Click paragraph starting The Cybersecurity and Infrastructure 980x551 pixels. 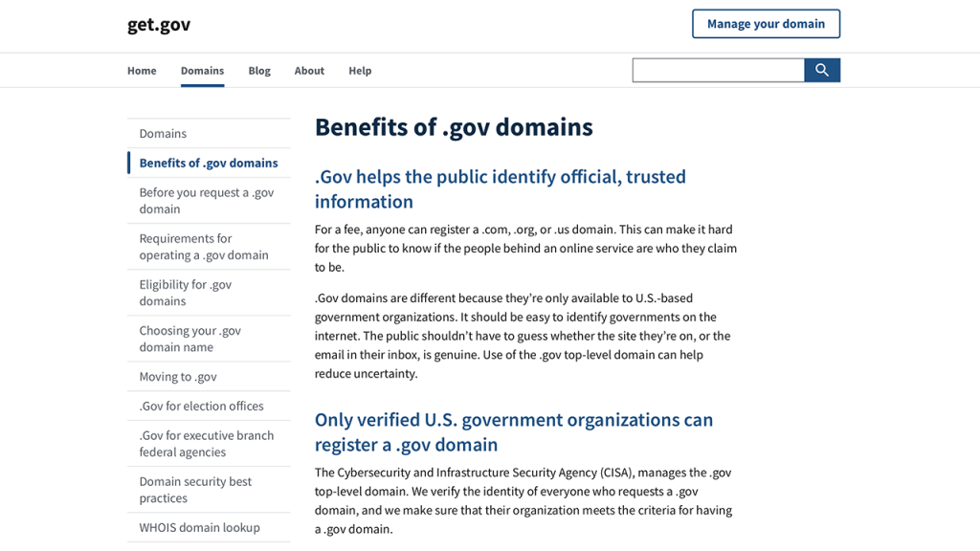point(523,500)
